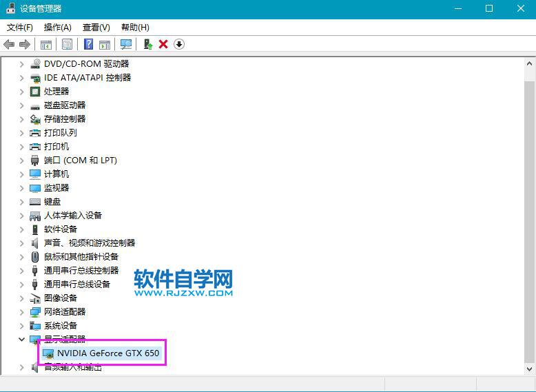Expand the DVD/CD-ROM 驱动器 node arrow
Viewport: 536px width, 392px height.
(x=21, y=64)
